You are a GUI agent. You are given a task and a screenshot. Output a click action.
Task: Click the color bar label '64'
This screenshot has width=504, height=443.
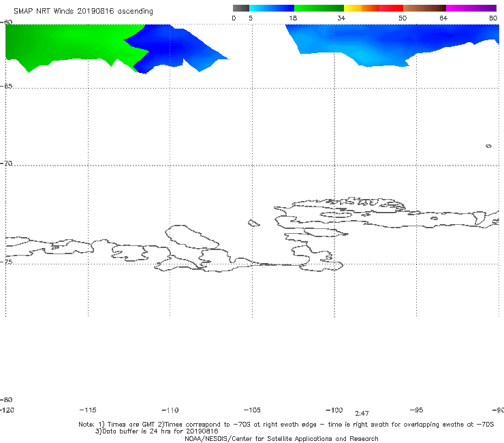443,18
